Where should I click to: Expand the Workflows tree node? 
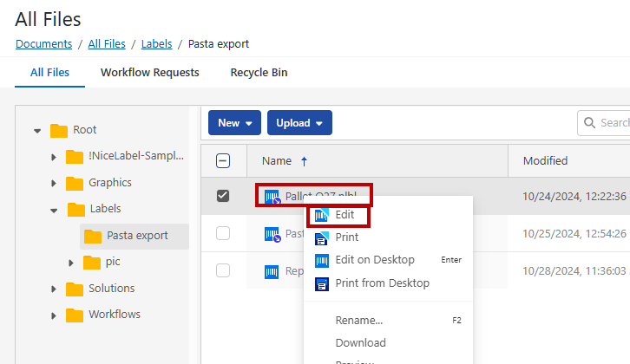(x=54, y=315)
